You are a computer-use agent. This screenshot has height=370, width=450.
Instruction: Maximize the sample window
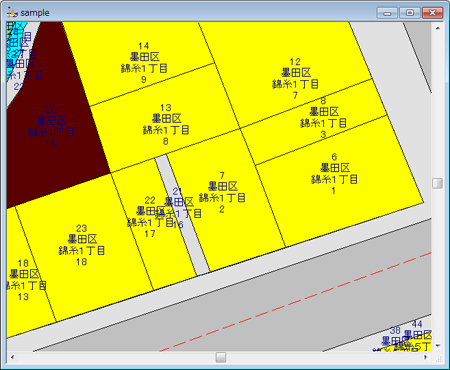pyautogui.click(x=410, y=13)
